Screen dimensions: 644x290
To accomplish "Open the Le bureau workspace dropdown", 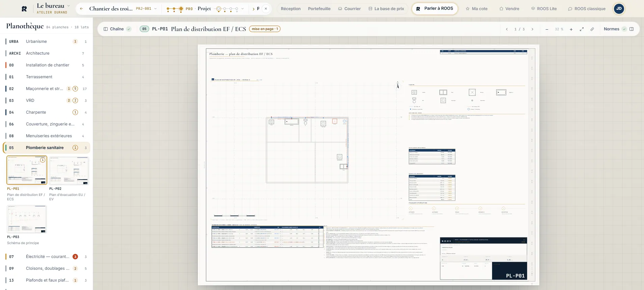I will click(69, 6).
